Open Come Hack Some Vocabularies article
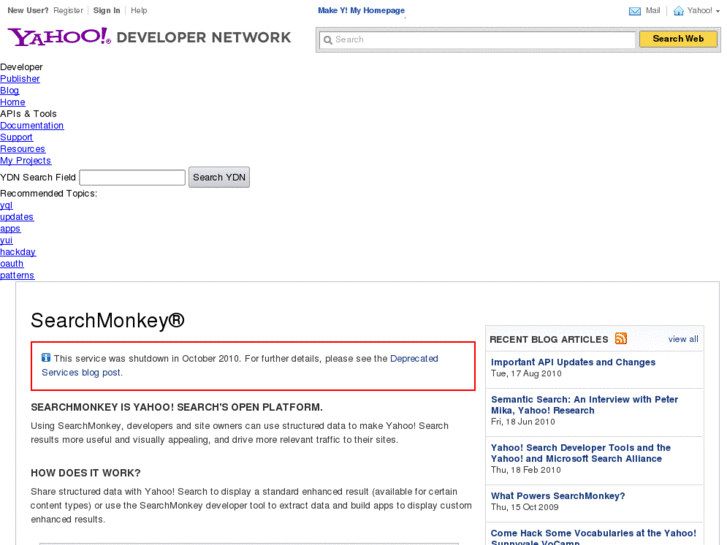Image resolution: width=727 pixels, height=545 pixels. (593, 537)
